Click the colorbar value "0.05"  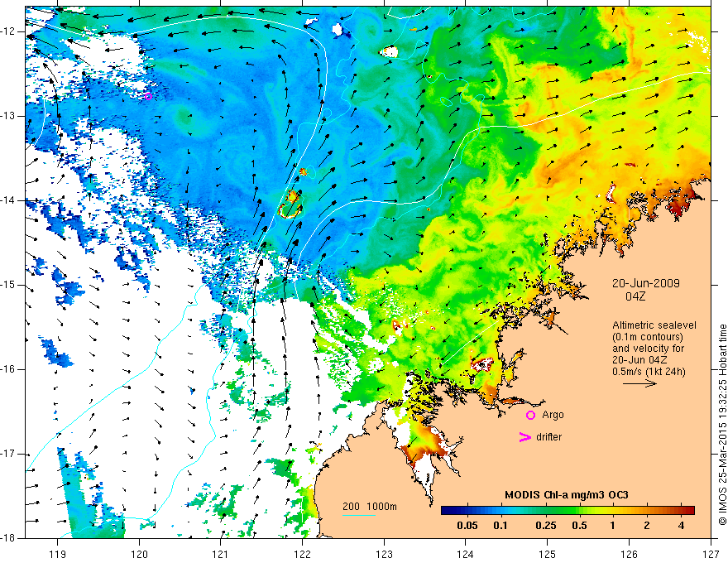click(467, 526)
